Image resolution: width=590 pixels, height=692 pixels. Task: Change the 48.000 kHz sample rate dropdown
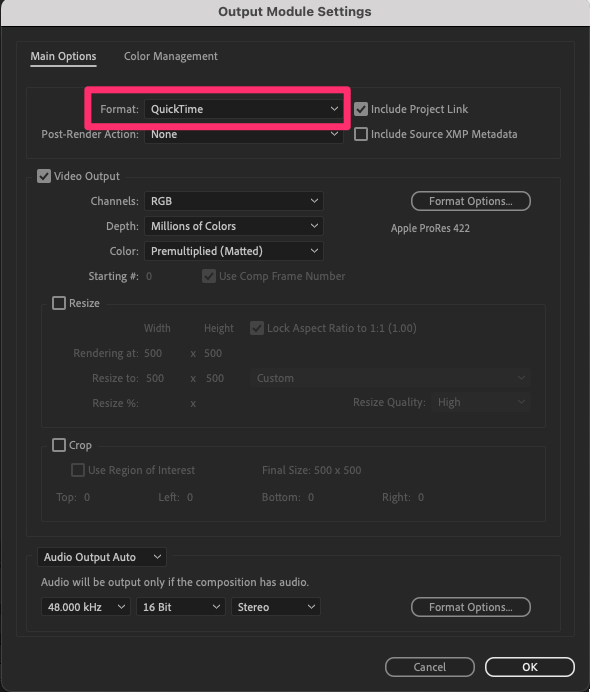(x=86, y=607)
